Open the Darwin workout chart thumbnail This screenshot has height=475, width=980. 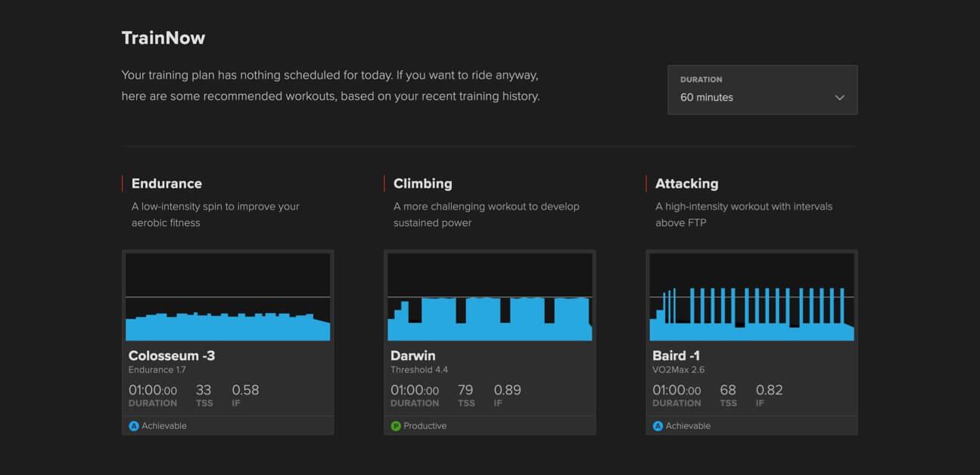(490, 296)
